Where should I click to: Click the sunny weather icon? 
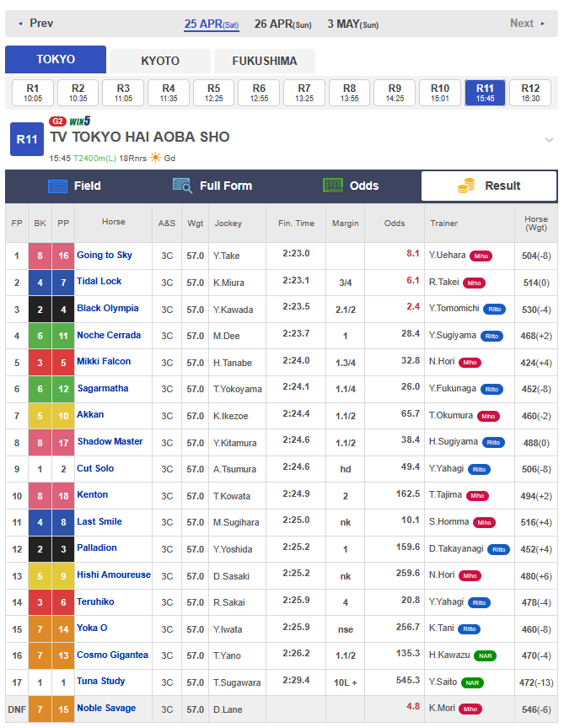click(155, 158)
